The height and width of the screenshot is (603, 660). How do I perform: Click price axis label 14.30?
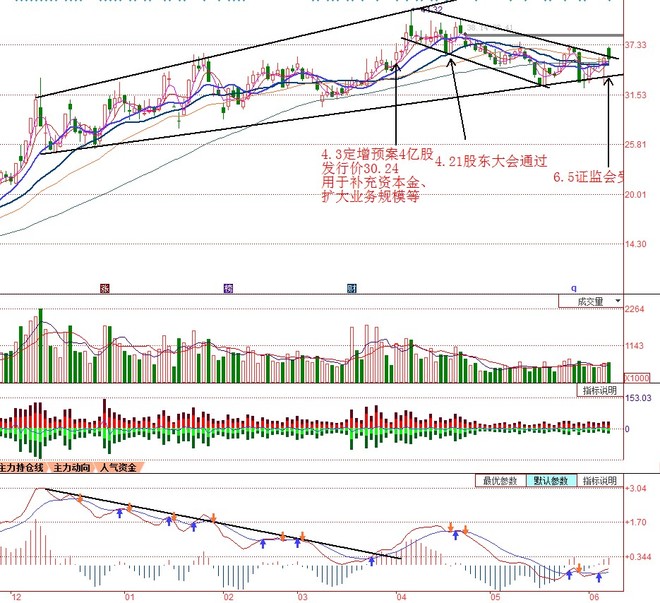[x=636, y=244]
